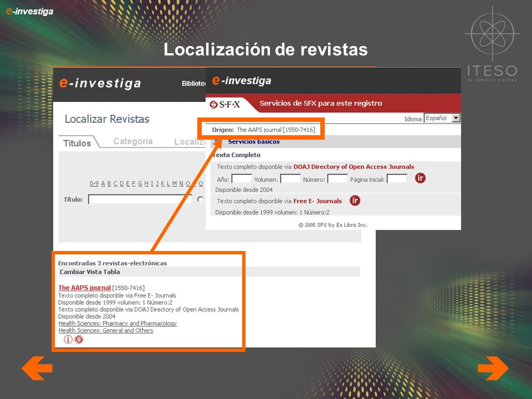Browse titles starting with letter L
The width and height of the screenshot is (532, 399).
(168, 183)
